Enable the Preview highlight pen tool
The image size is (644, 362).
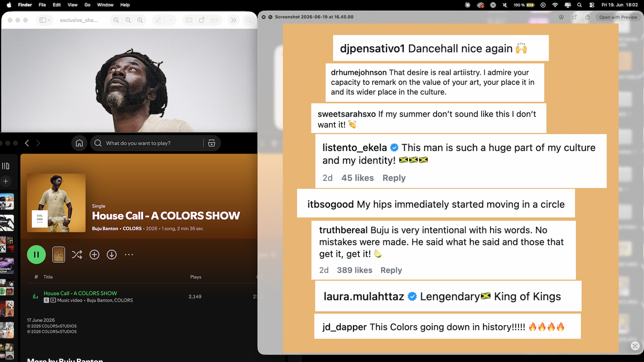pyautogui.click(x=159, y=20)
